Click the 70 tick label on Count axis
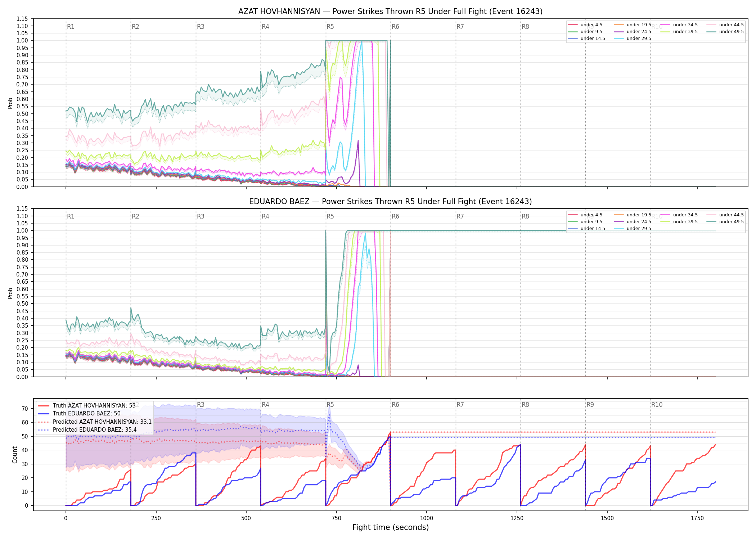The height and width of the screenshot is (540, 756). 25,409
